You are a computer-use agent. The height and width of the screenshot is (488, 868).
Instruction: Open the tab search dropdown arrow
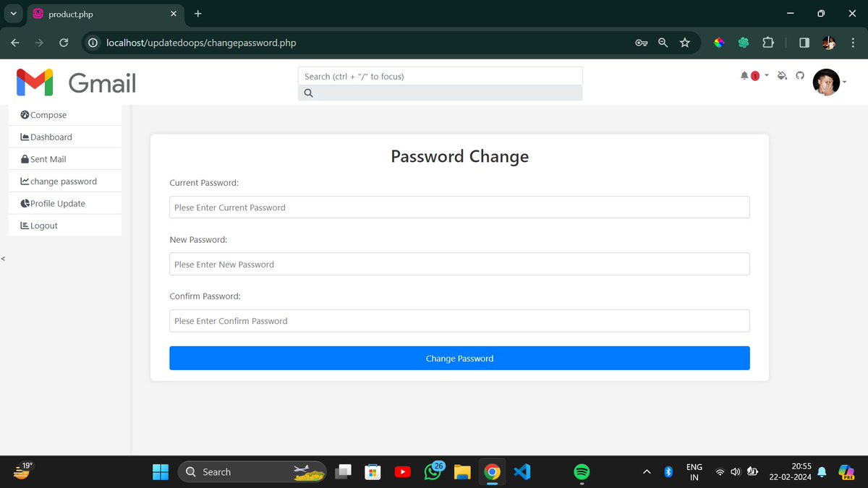click(x=13, y=14)
